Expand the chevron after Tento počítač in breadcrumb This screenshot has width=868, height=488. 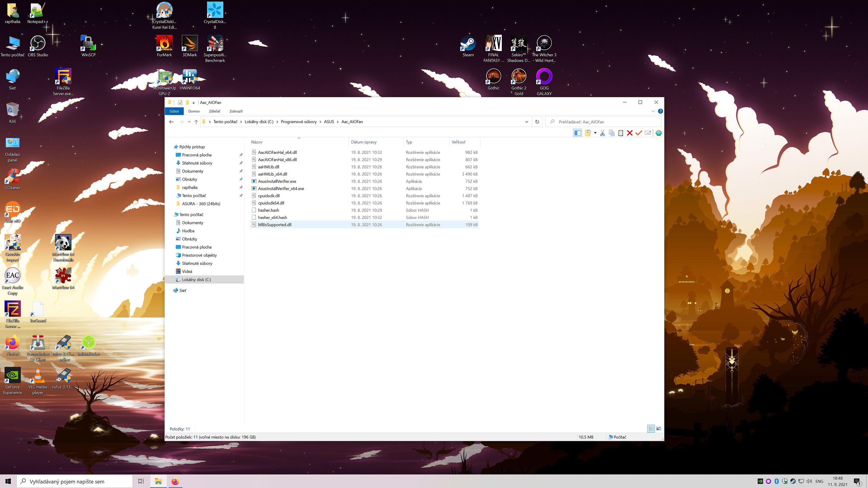241,122
